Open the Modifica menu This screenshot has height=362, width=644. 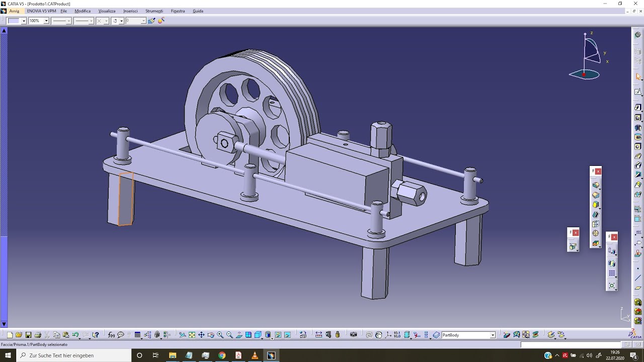click(83, 11)
